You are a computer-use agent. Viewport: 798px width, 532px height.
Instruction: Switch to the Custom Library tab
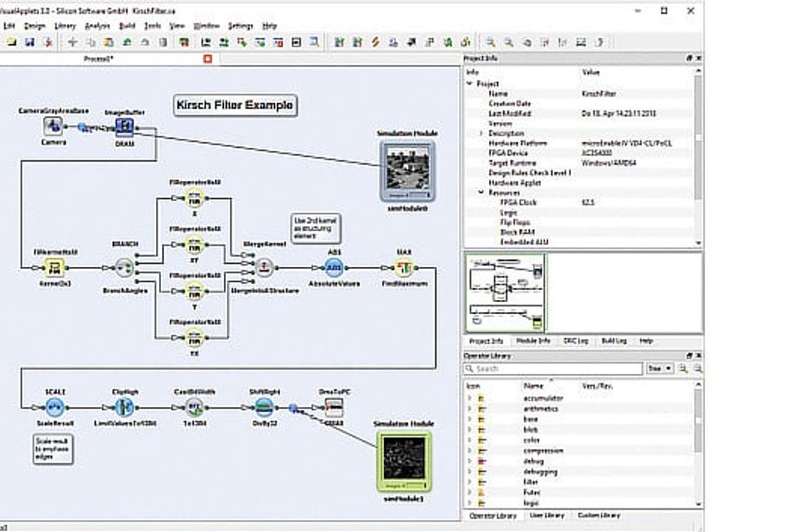[599, 516]
